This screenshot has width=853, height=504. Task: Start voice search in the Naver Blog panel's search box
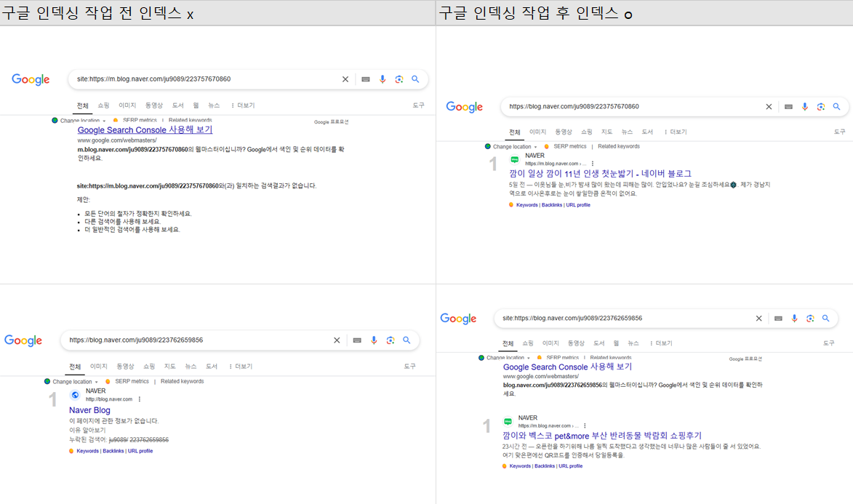point(374,340)
